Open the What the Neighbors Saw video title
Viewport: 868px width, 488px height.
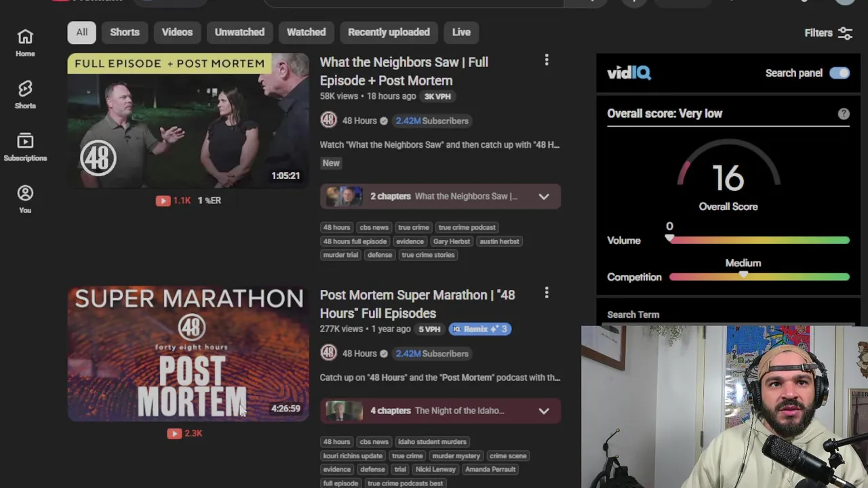click(404, 71)
